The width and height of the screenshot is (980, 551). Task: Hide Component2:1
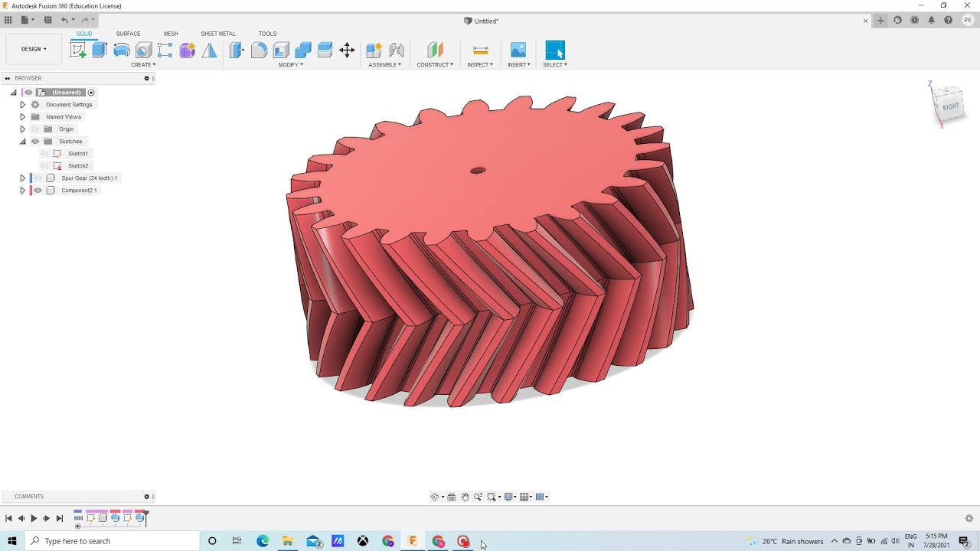click(x=38, y=191)
